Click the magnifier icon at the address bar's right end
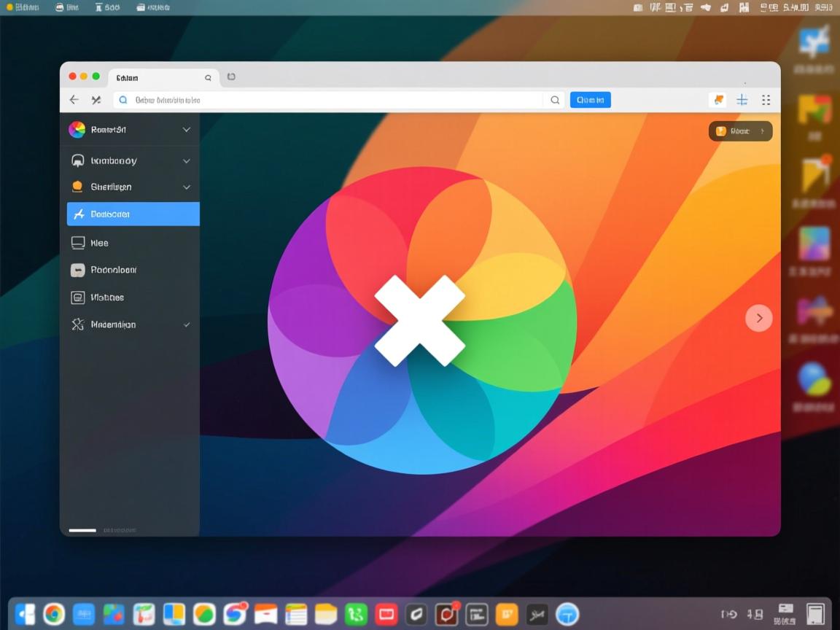 (x=555, y=100)
